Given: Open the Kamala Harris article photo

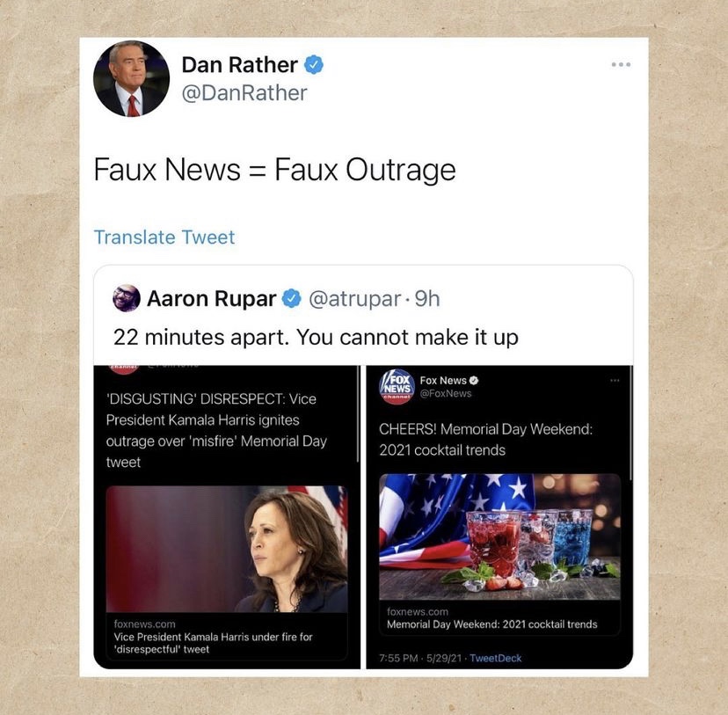Looking at the screenshot, I should (227, 549).
